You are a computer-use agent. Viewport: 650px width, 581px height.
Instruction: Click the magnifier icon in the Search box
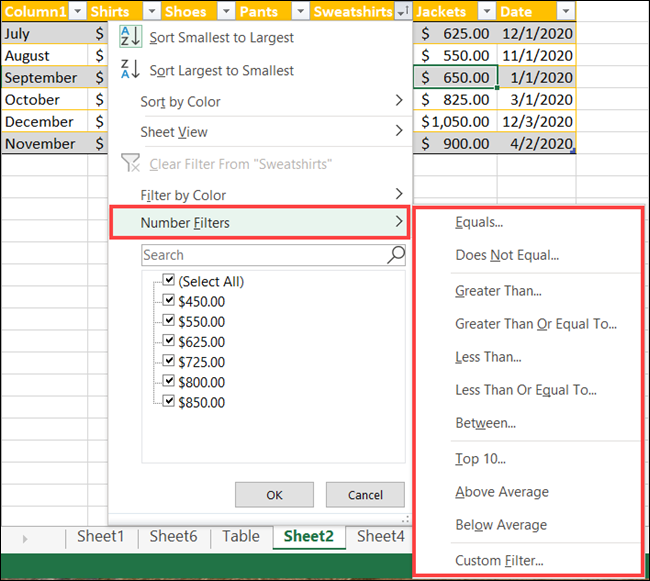[395, 255]
